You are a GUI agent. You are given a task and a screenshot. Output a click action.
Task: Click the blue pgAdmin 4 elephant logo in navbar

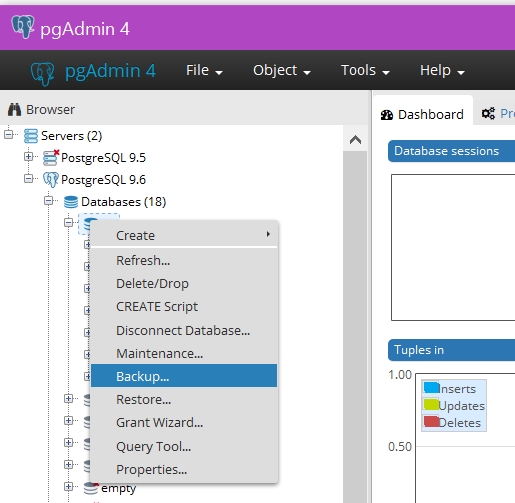pos(42,74)
